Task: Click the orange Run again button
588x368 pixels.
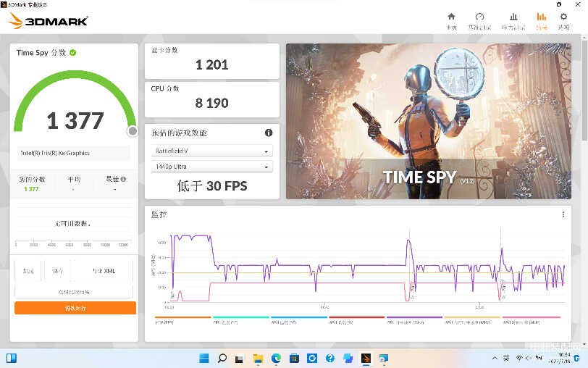Action: [75, 308]
